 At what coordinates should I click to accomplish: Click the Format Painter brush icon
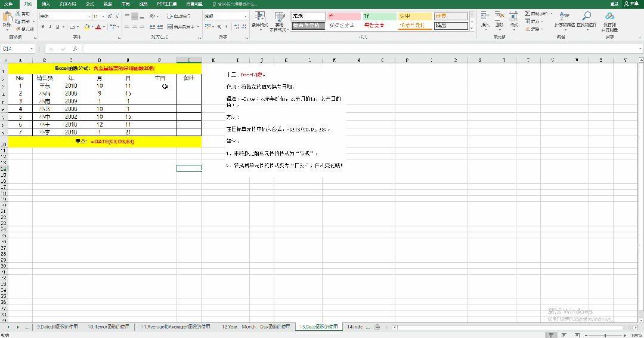pyautogui.click(x=18, y=29)
